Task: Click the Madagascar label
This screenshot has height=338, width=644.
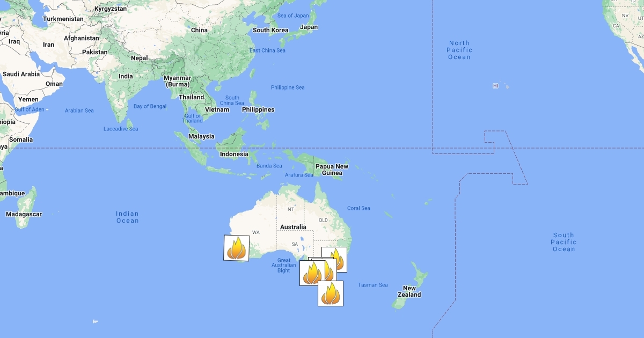Action: coord(24,214)
